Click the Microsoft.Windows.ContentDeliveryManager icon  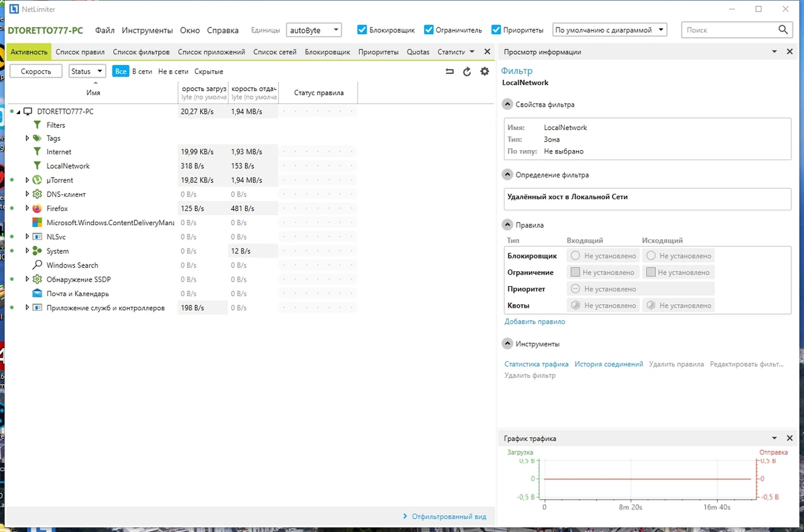pos(38,222)
